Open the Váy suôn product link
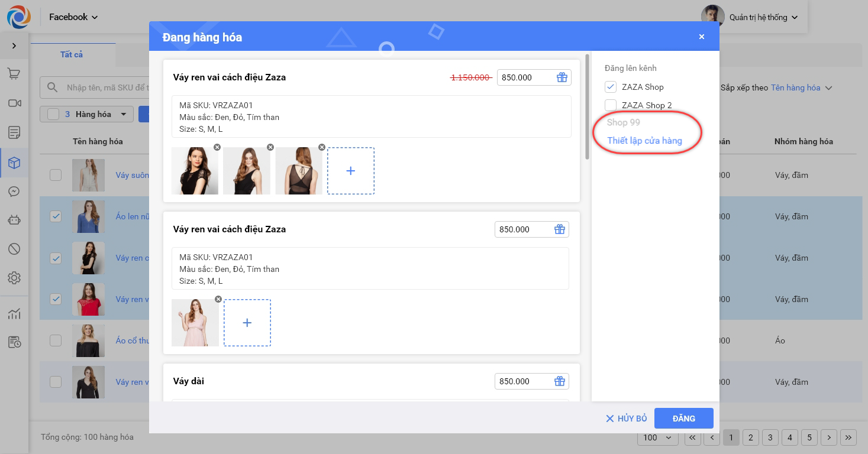868x454 pixels. [132, 175]
